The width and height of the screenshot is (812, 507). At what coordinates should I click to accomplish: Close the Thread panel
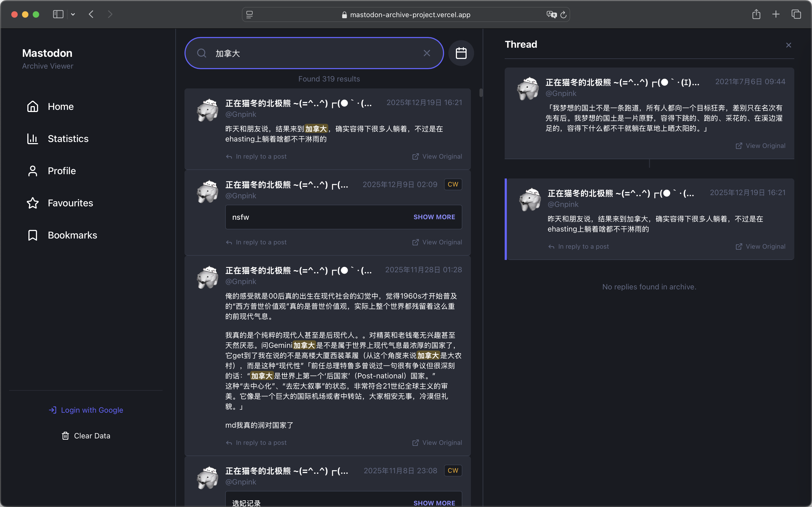pyautogui.click(x=788, y=45)
